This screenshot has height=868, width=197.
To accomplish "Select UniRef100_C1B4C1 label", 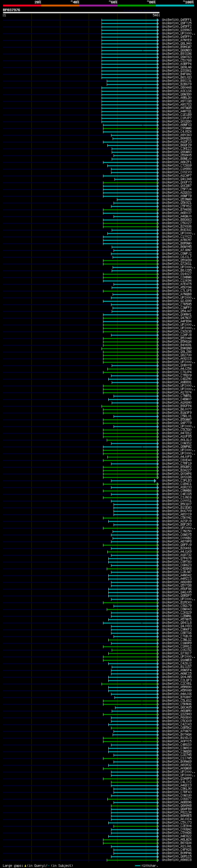I will pyautogui.click(x=176, y=484).
